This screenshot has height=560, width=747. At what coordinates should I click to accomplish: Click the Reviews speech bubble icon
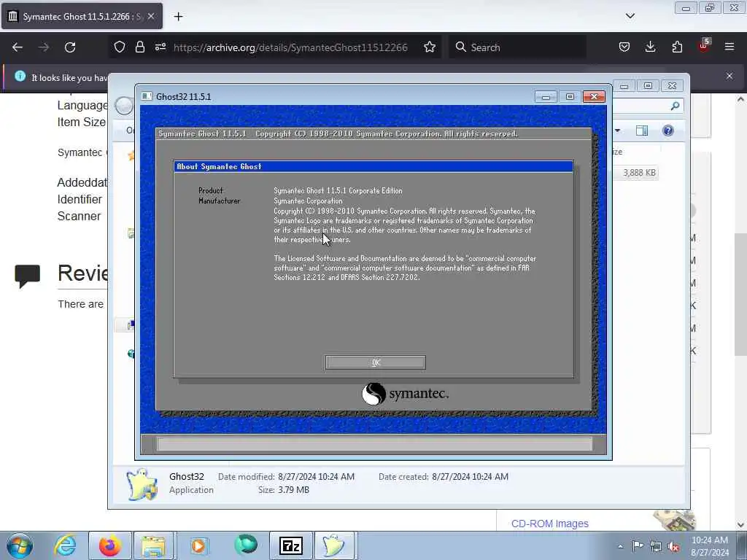pos(27,275)
